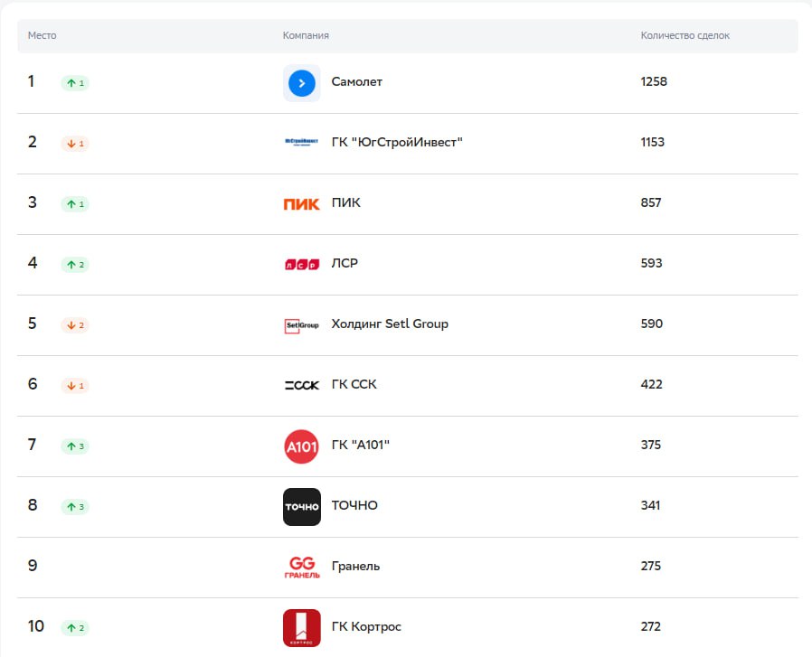Open the ЛСР company name
The image size is (812, 657).
(x=345, y=263)
